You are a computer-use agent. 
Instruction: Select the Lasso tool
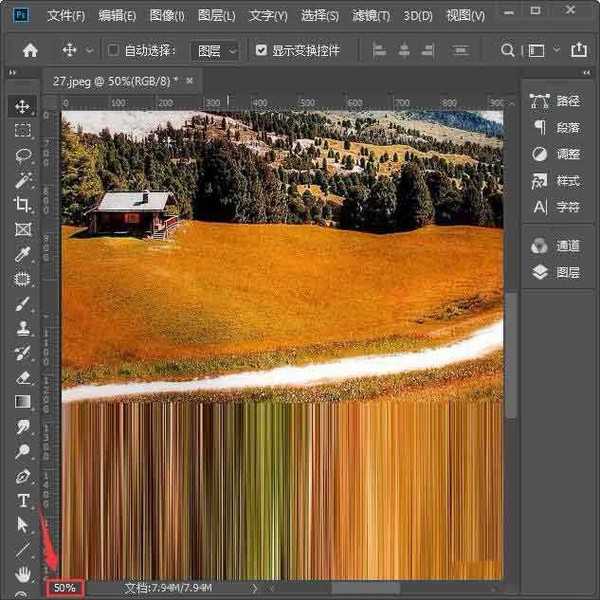22,155
